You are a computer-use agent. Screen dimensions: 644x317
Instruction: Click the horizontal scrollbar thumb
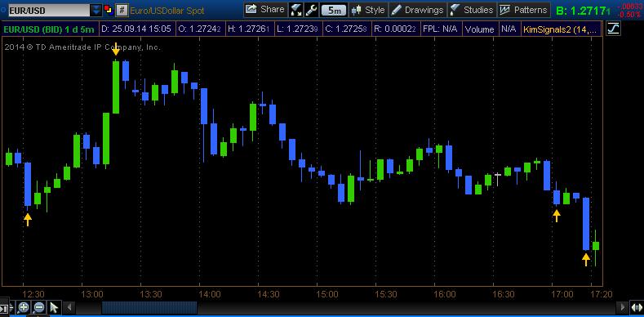(149, 307)
